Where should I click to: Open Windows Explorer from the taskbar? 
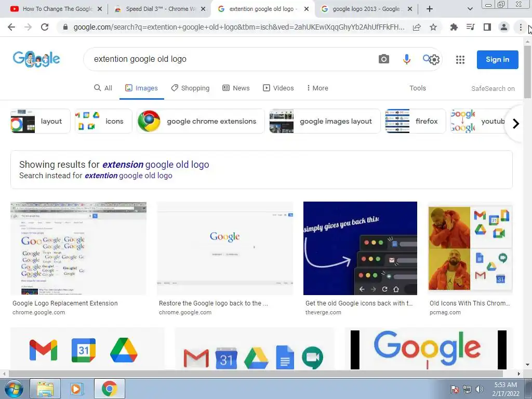pos(45,389)
